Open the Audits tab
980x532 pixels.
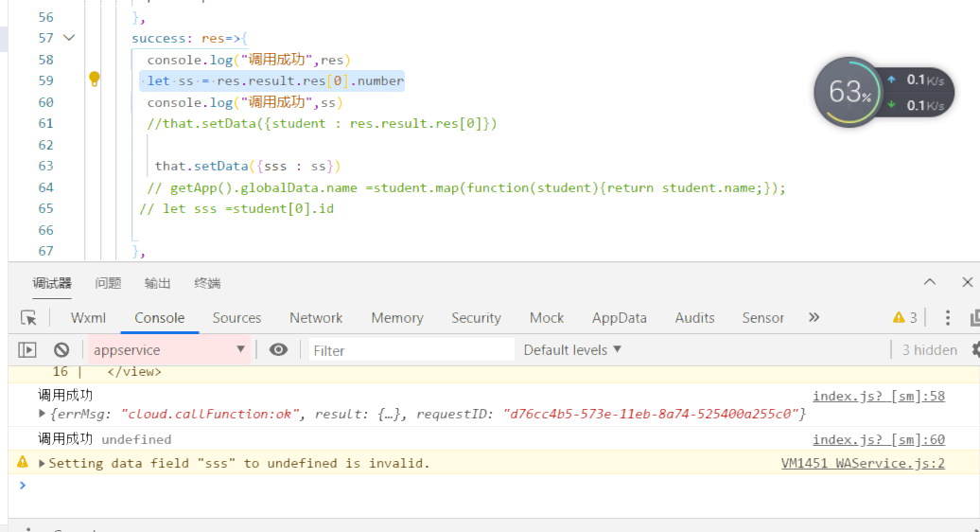click(694, 318)
